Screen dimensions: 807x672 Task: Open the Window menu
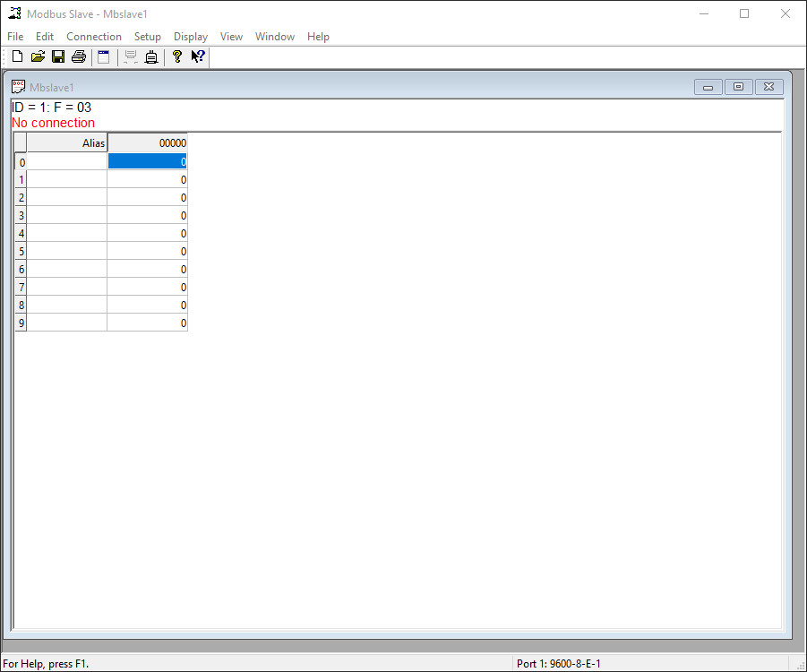tap(275, 37)
